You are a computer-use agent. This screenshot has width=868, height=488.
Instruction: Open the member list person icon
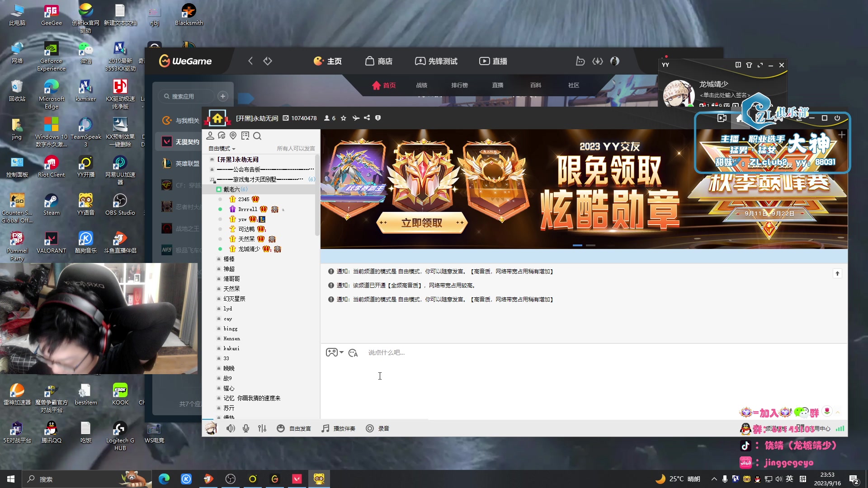210,136
